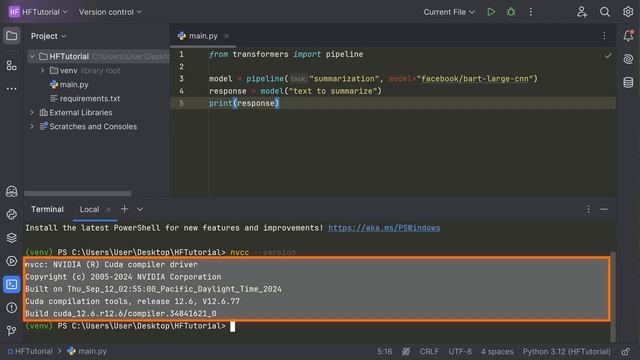Open the Project tool window folder icon
640x360 pixels.
pos(11,36)
